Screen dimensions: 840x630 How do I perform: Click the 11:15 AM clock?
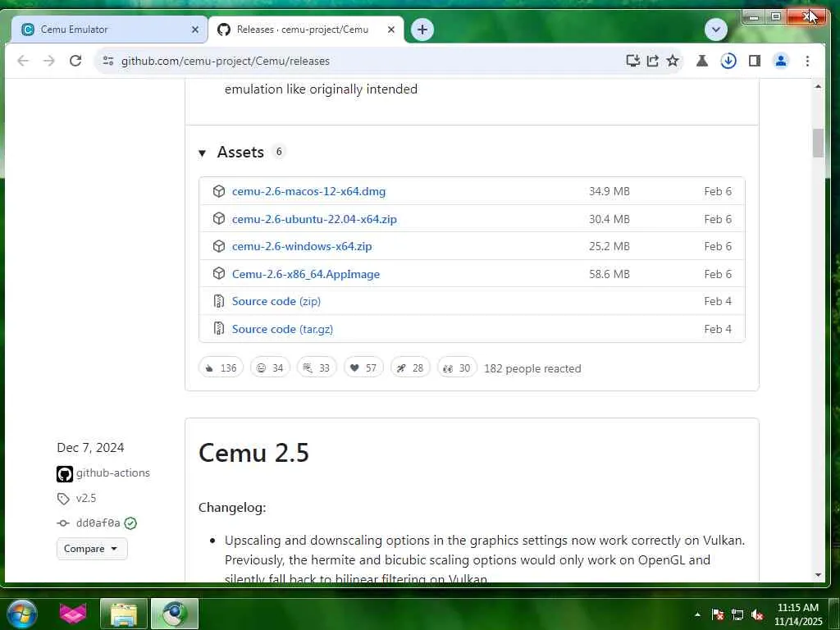click(x=797, y=608)
